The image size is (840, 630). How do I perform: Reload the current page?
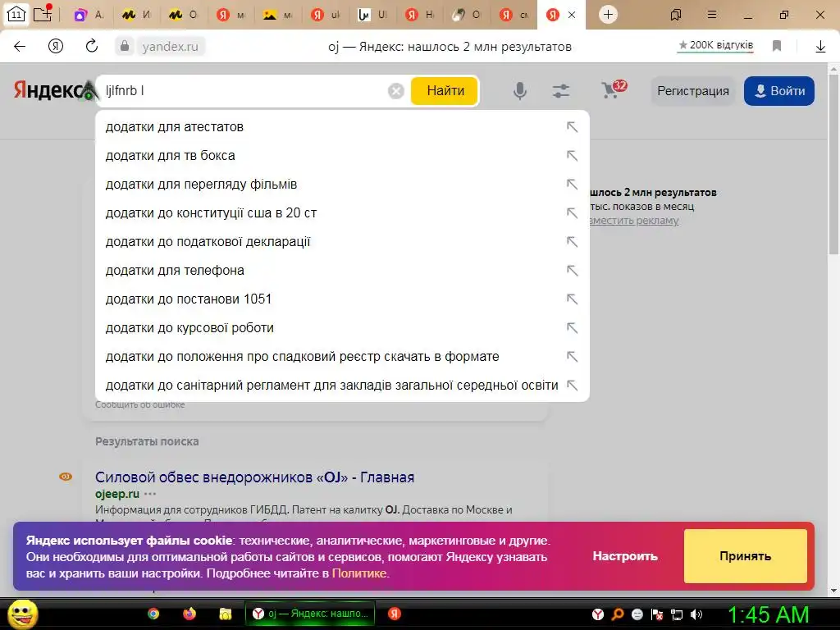click(x=92, y=46)
